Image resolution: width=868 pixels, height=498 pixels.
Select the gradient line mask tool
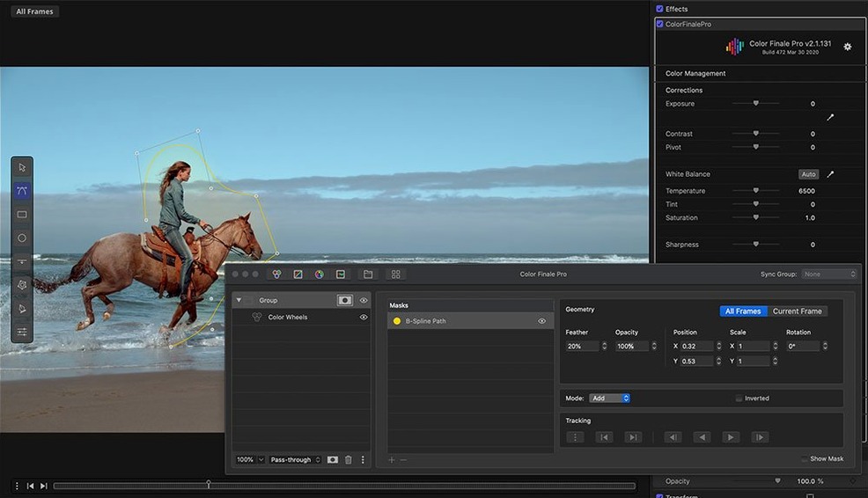[22, 261]
